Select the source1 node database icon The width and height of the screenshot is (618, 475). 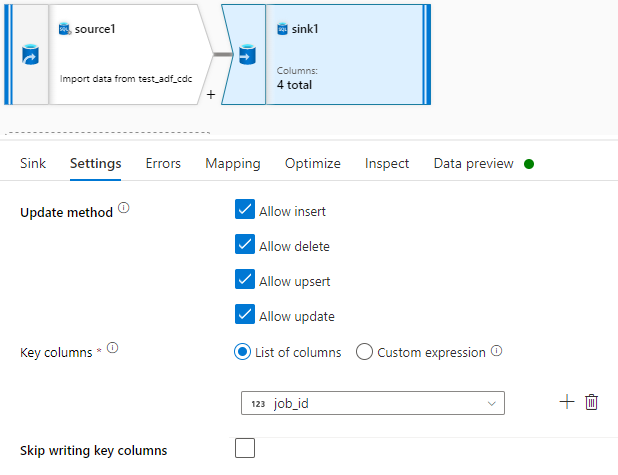coord(30,55)
